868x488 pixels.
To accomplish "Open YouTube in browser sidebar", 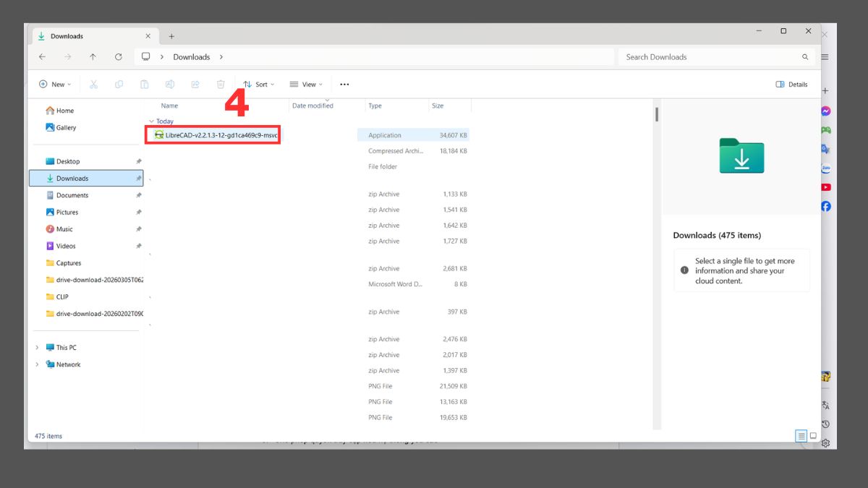I will pyautogui.click(x=826, y=187).
